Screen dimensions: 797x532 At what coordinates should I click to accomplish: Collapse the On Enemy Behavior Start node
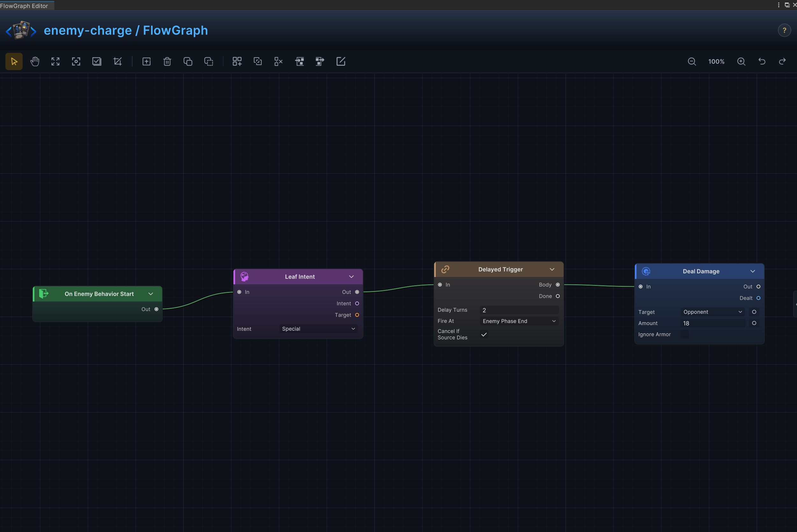point(151,294)
